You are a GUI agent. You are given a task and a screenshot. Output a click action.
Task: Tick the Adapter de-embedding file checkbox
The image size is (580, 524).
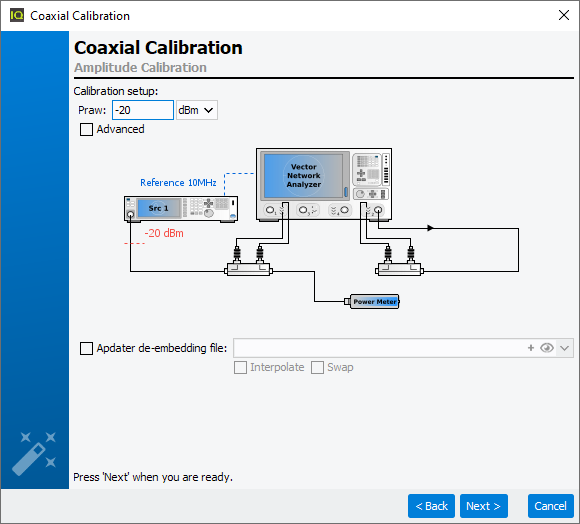coord(87,348)
